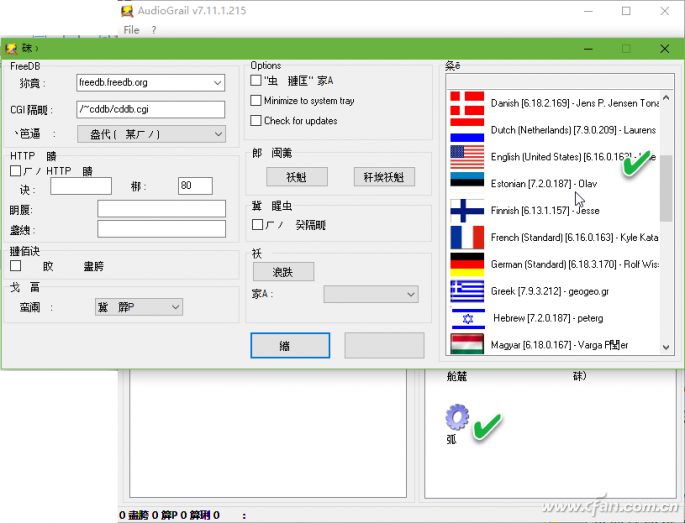Expand the dropdown below CGI path
Image resolution: width=685 pixels, height=523 pixels.
[152, 134]
